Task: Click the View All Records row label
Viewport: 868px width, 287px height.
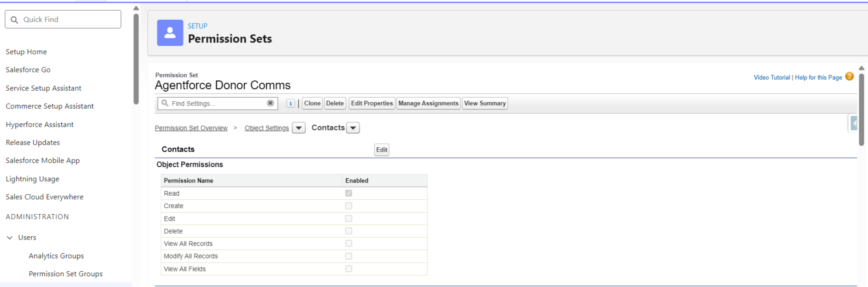Action: (188, 243)
